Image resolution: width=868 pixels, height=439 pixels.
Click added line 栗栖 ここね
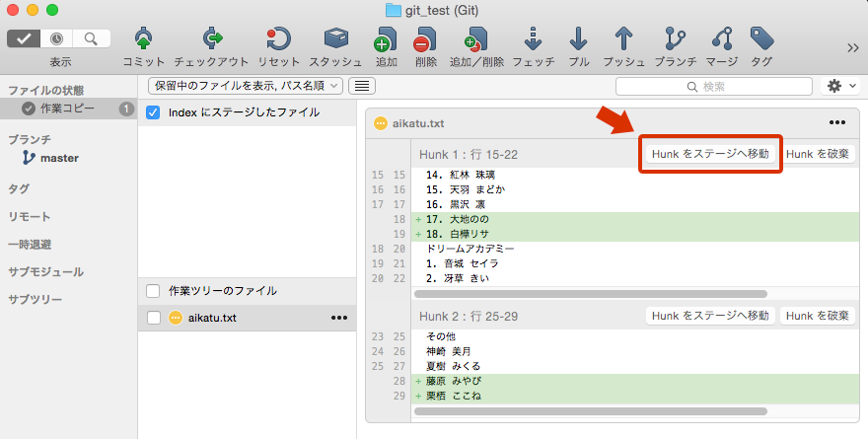tap(635, 396)
